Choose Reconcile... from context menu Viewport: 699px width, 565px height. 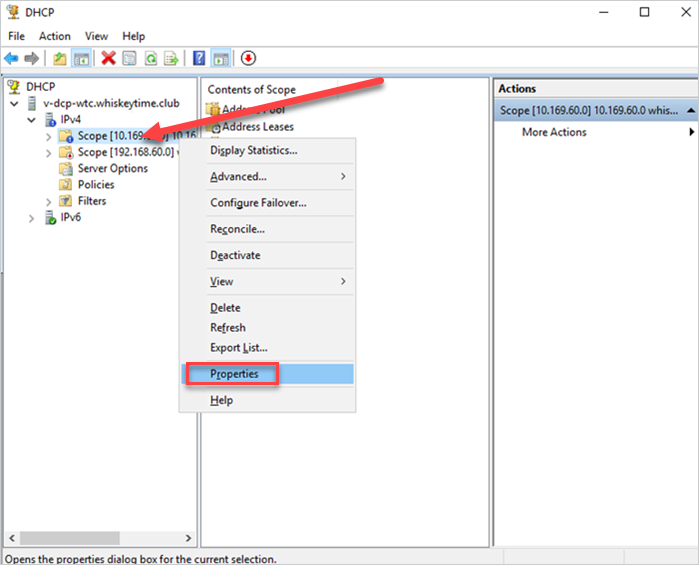tap(267, 229)
